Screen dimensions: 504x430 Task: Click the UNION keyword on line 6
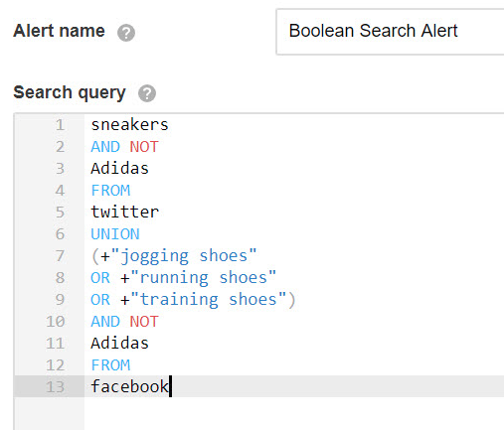pos(115,234)
